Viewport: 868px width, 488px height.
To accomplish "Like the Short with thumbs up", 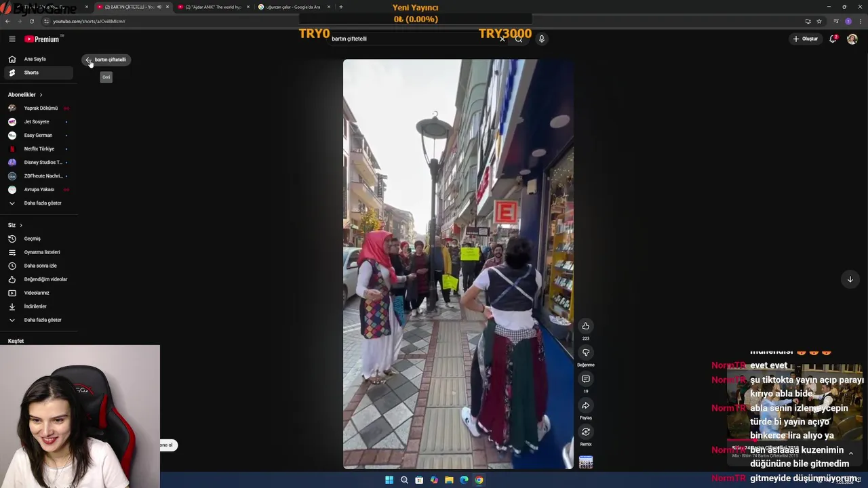I will pos(586,326).
